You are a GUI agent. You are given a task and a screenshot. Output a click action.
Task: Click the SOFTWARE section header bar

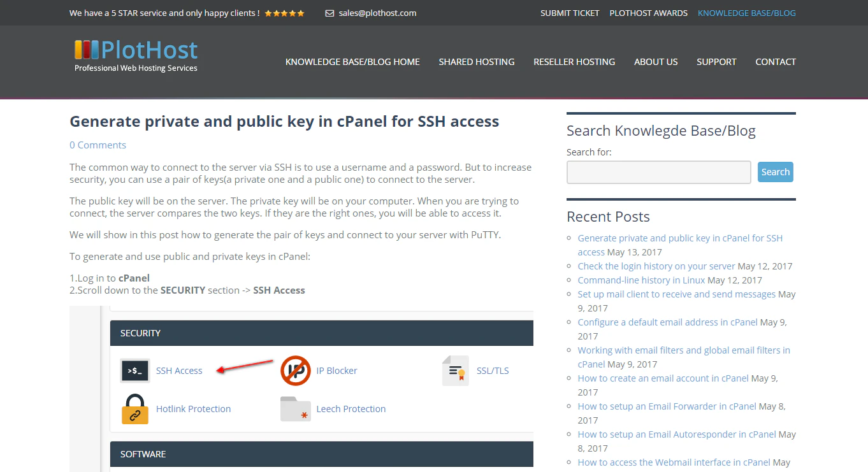pos(322,454)
